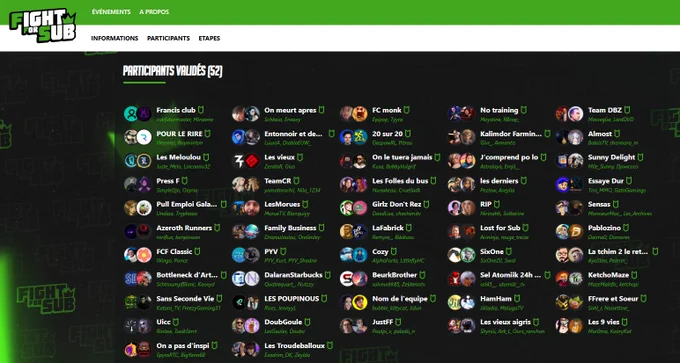Click shield badge next to Les Meloulou

coord(206,157)
